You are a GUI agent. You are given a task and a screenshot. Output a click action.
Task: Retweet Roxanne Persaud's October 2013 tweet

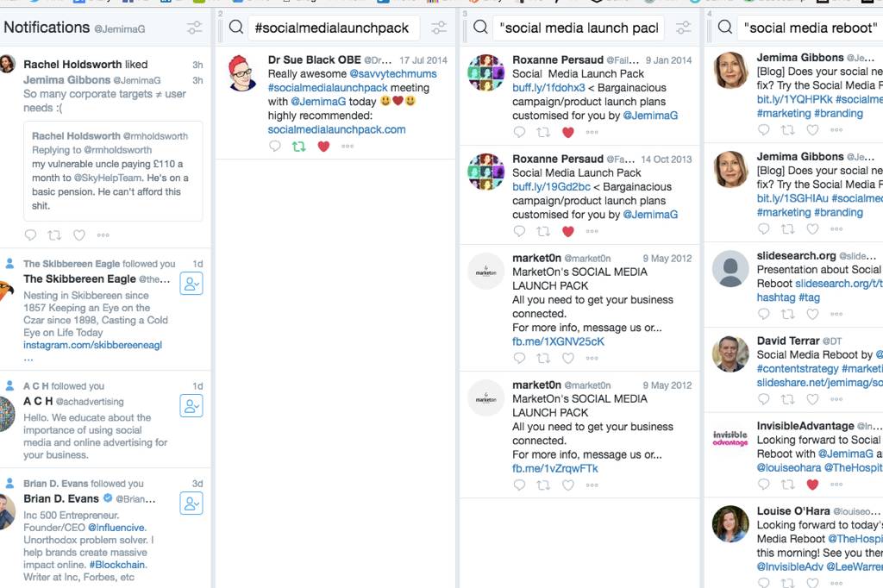pyautogui.click(x=545, y=230)
